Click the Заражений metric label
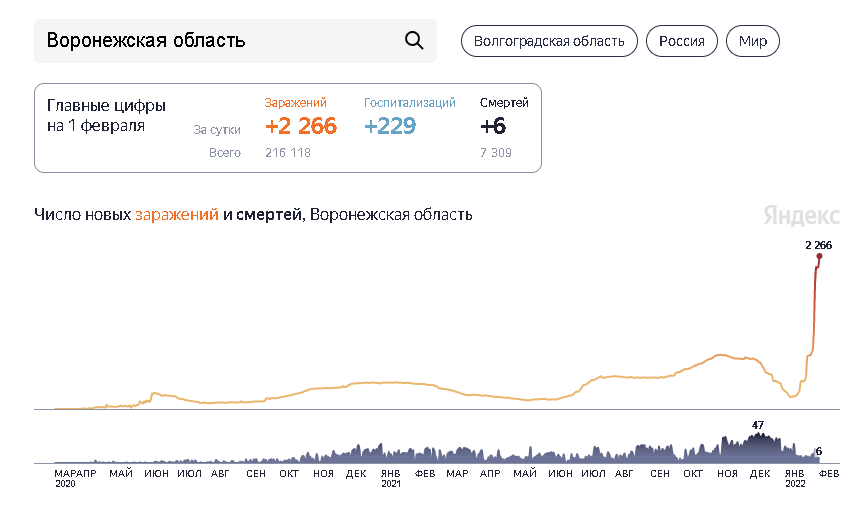 click(295, 103)
